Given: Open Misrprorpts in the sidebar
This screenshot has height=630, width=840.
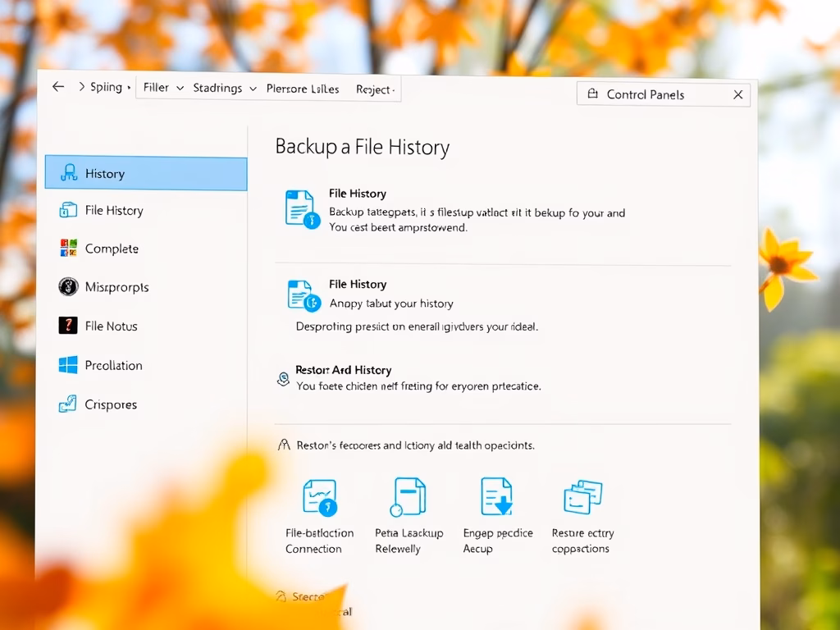Looking at the screenshot, I should pos(116,287).
